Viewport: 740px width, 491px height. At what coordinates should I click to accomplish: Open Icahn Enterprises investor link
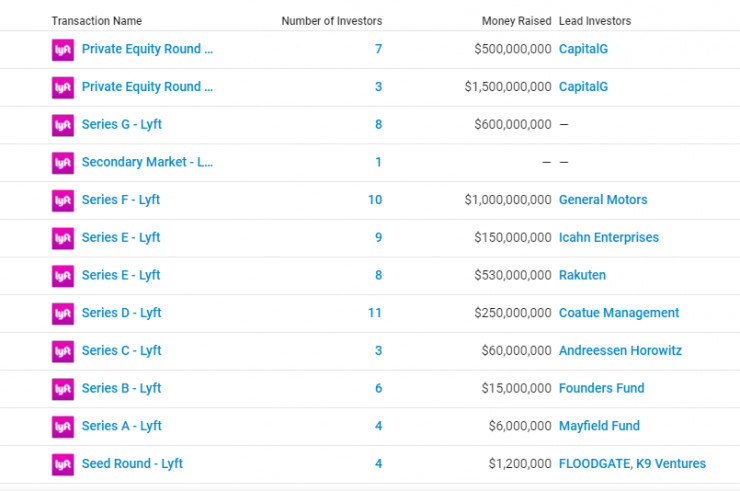coord(608,238)
